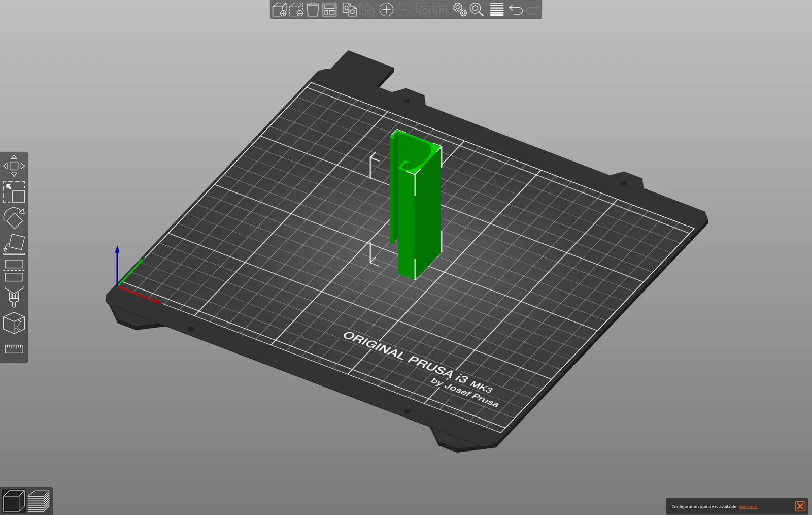
Task: Open the "See more." notification link
Action: pyautogui.click(x=749, y=507)
